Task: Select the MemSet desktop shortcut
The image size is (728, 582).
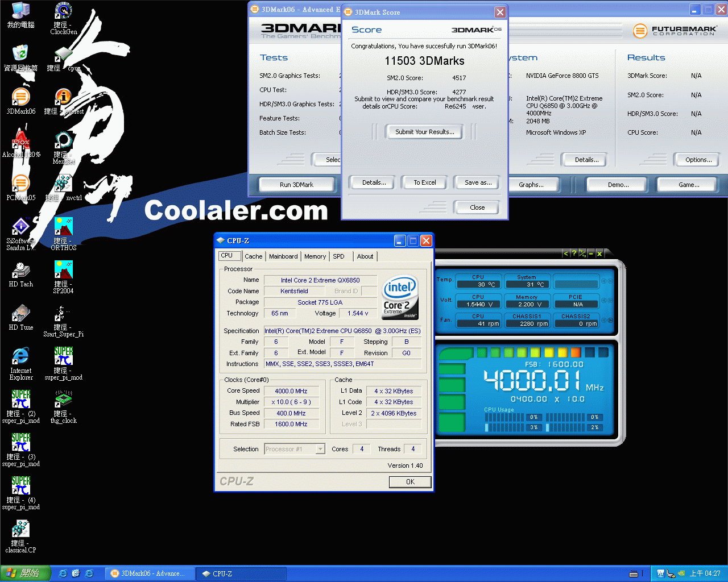Action: click(64, 148)
